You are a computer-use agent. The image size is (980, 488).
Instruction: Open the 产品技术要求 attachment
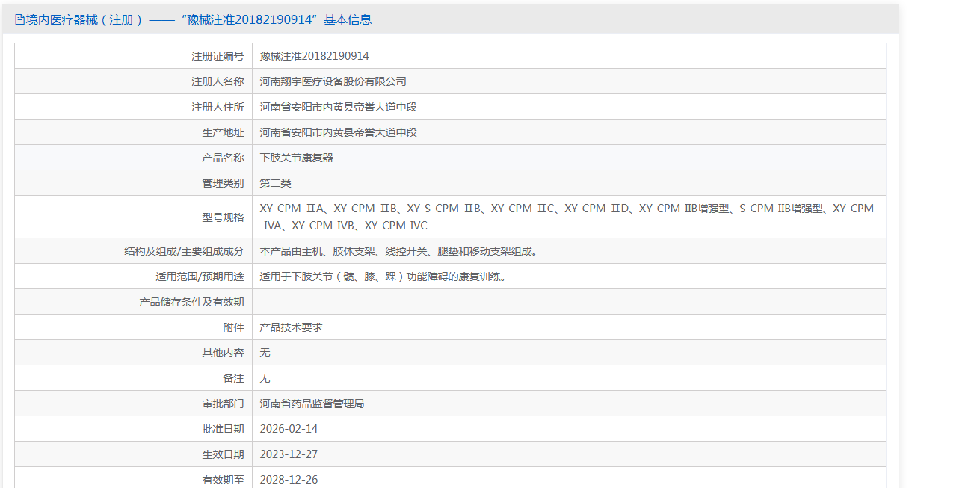291,327
